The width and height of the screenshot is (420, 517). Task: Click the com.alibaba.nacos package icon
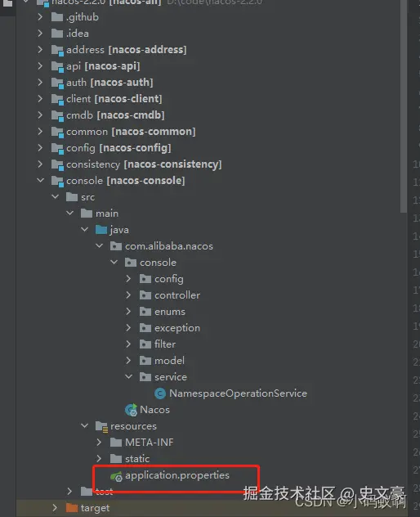[116, 246]
